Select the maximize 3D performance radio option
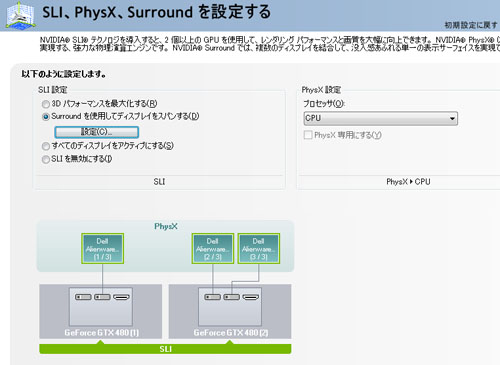This screenshot has width=500, height=365. pyautogui.click(x=46, y=104)
